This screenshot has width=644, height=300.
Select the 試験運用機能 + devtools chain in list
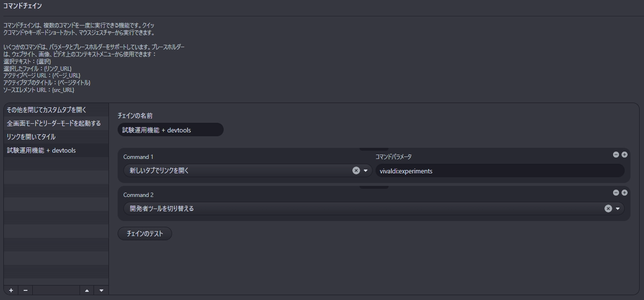tap(56, 150)
